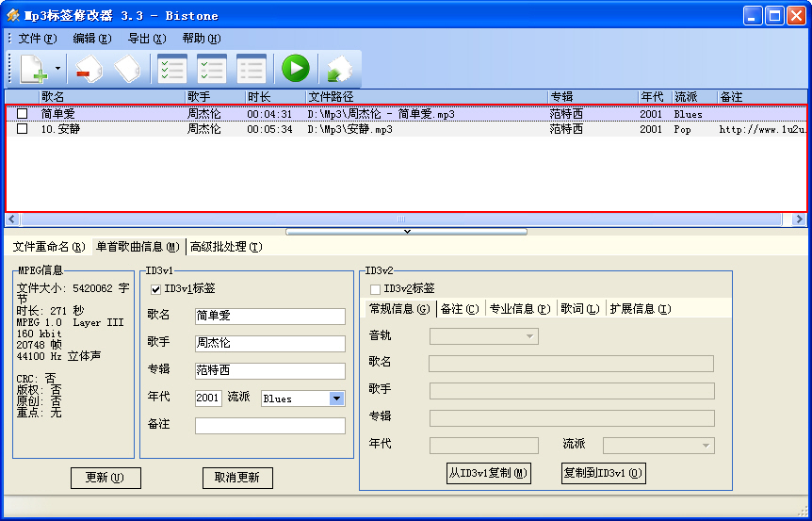This screenshot has height=521, width=812.
Task: Switch to the 高级批处理 tab
Action: (x=225, y=247)
